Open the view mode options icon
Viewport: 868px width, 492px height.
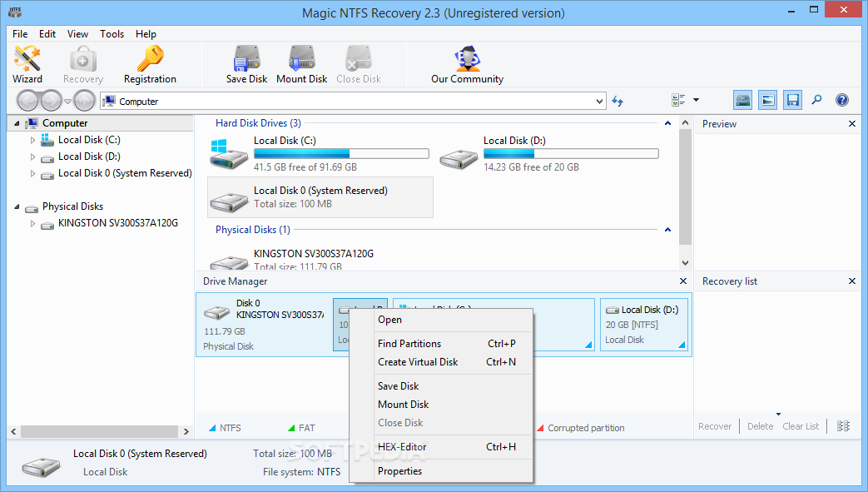[x=678, y=100]
